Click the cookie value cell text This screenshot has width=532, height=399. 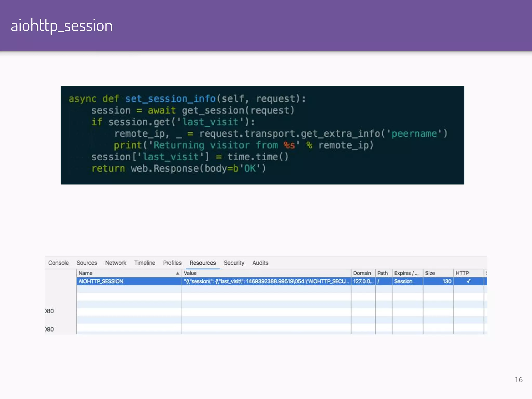pos(266,281)
